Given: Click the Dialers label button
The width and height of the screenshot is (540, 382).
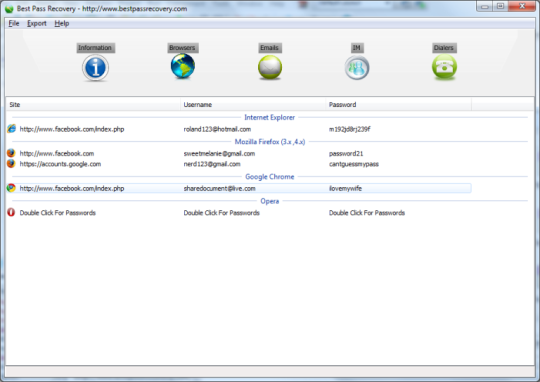Looking at the screenshot, I should (444, 48).
